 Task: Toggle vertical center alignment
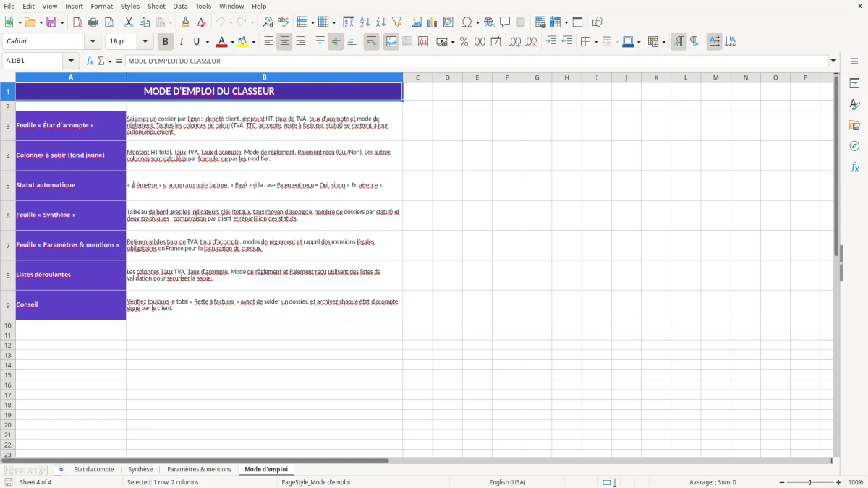[x=336, y=42]
